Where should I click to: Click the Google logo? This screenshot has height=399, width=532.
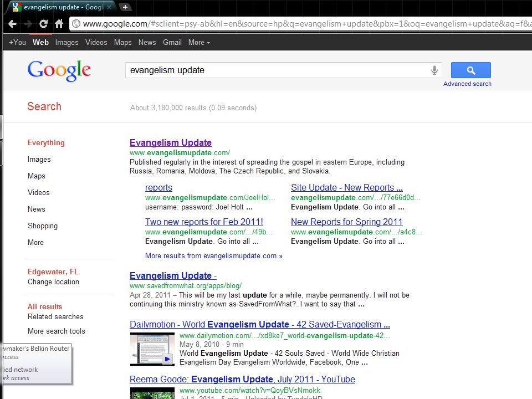click(59, 70)
